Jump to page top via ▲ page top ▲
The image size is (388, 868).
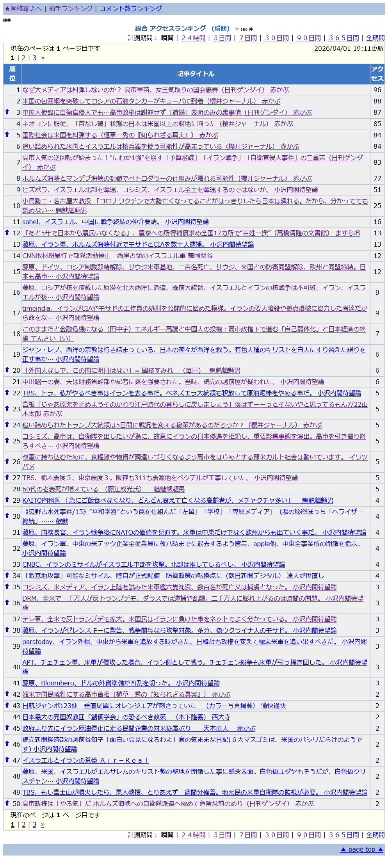point(362,850)
